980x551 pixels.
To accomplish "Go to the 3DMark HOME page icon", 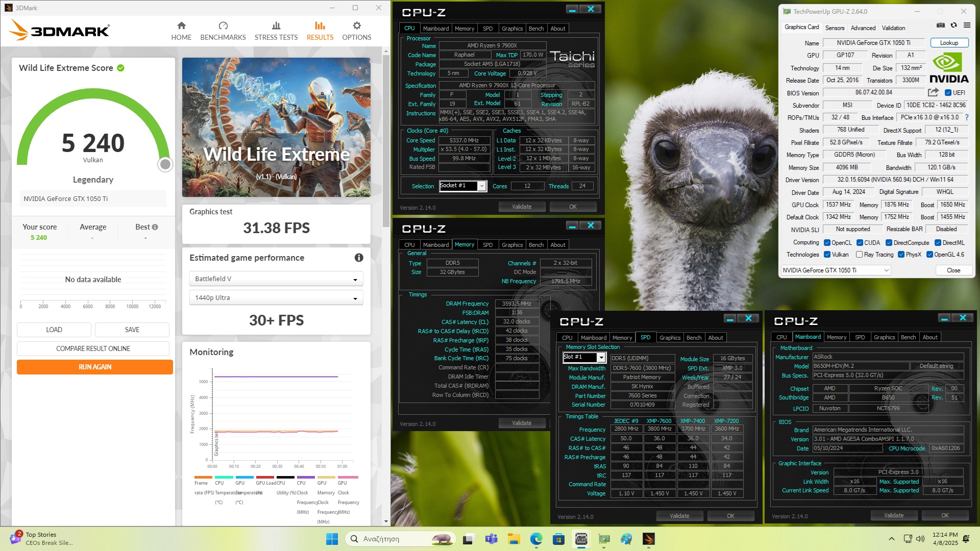I will 181,26.
